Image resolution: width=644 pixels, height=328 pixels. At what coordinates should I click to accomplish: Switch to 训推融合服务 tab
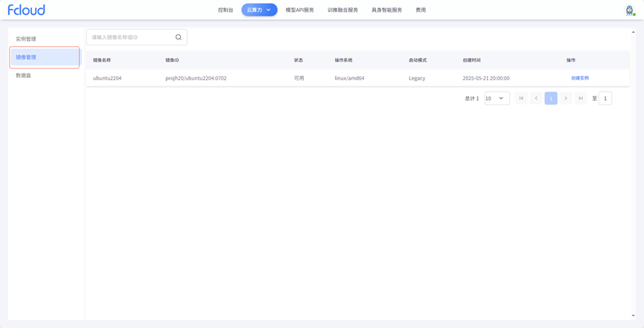click(x=342, y=10)
